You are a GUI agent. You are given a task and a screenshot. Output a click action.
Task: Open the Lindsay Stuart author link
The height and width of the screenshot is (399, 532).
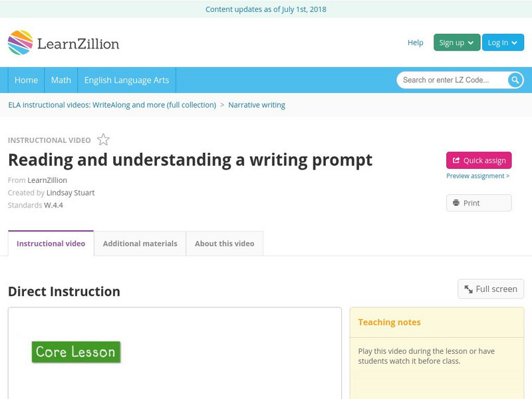70,193
